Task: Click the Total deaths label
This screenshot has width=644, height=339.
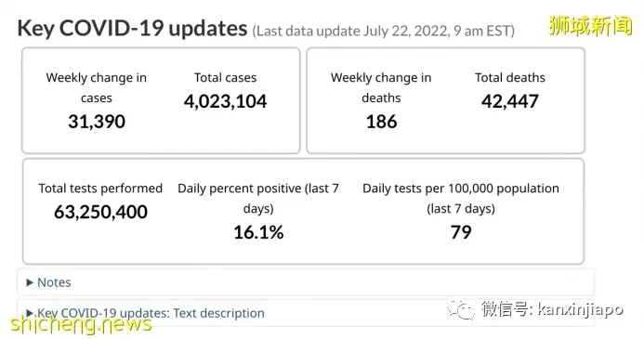Action: coord(509,78)
